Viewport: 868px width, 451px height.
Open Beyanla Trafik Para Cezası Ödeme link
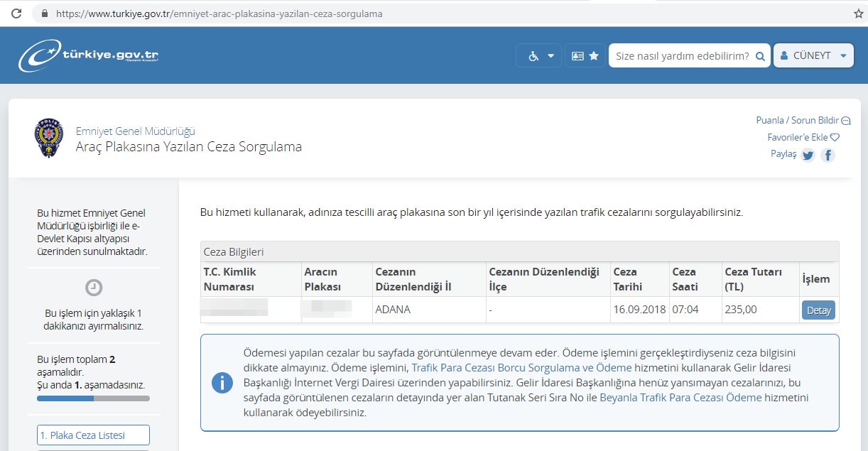click(680, 397)
